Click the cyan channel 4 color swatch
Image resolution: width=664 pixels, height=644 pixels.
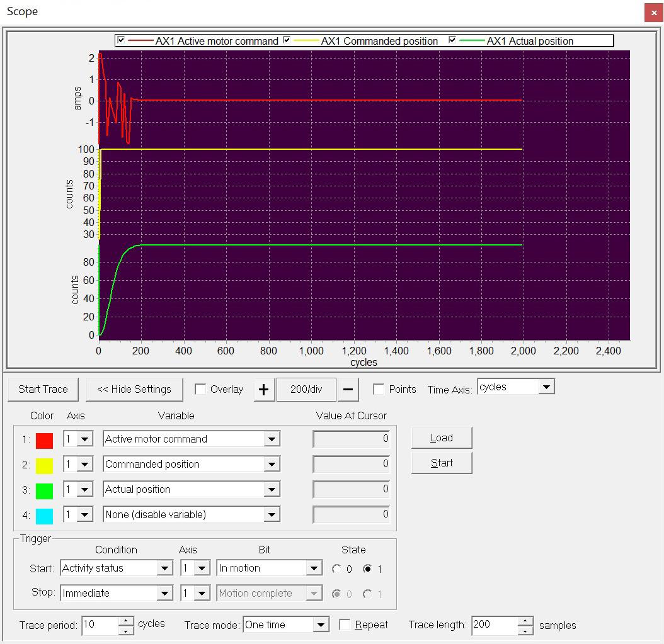pos(45,516)
